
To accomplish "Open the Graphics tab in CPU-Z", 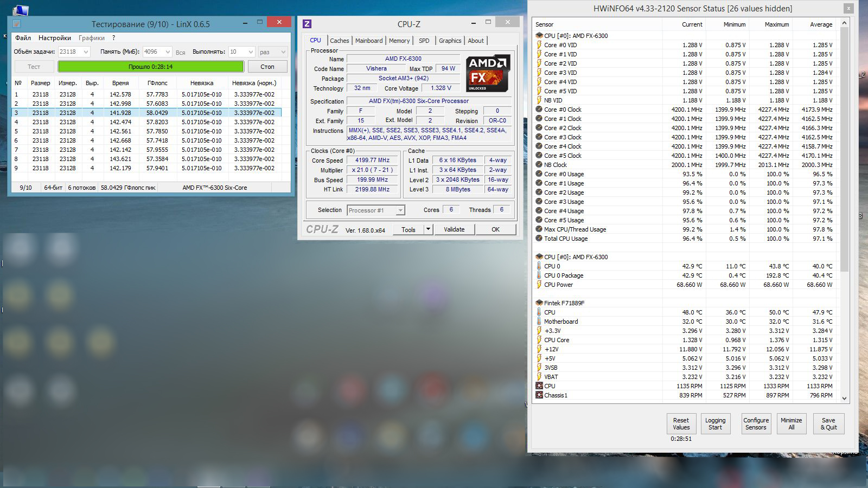I will pos(450,41).
